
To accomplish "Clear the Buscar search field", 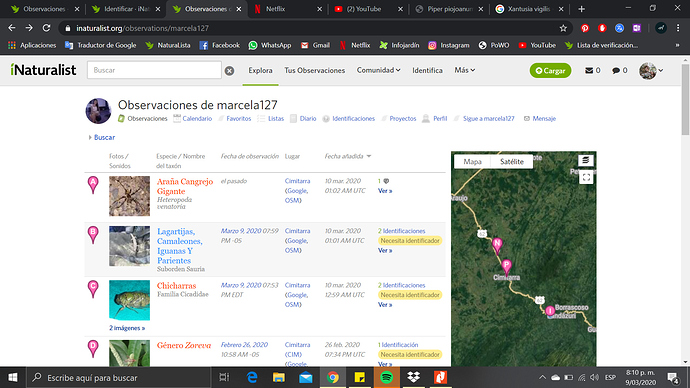I will (x=229, y=70).
